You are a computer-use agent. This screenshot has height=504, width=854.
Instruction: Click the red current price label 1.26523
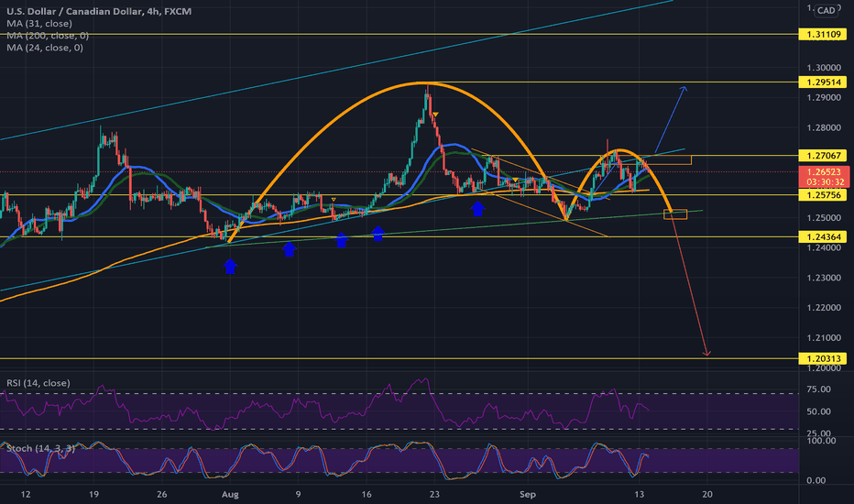click(x=824, y=171)
